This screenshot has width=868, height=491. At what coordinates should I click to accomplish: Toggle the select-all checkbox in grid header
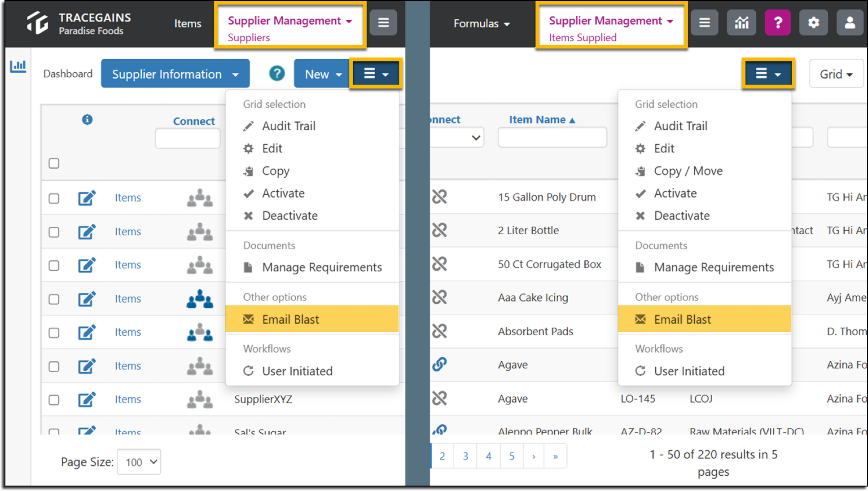[x=54, y=163]
